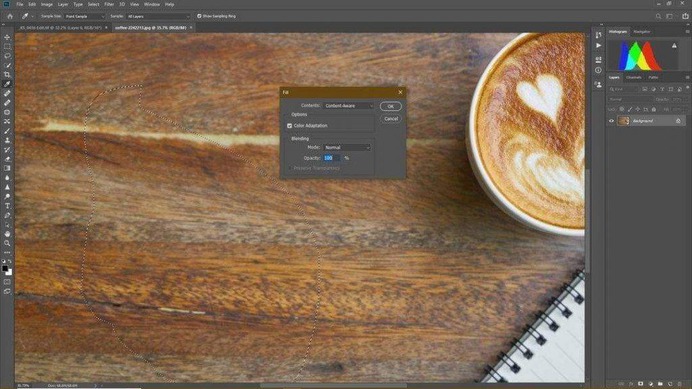Image resolution: width=692 pixels, height=389 pixels.
Task: Open the File menu
Action: click(x=19, y=4)
